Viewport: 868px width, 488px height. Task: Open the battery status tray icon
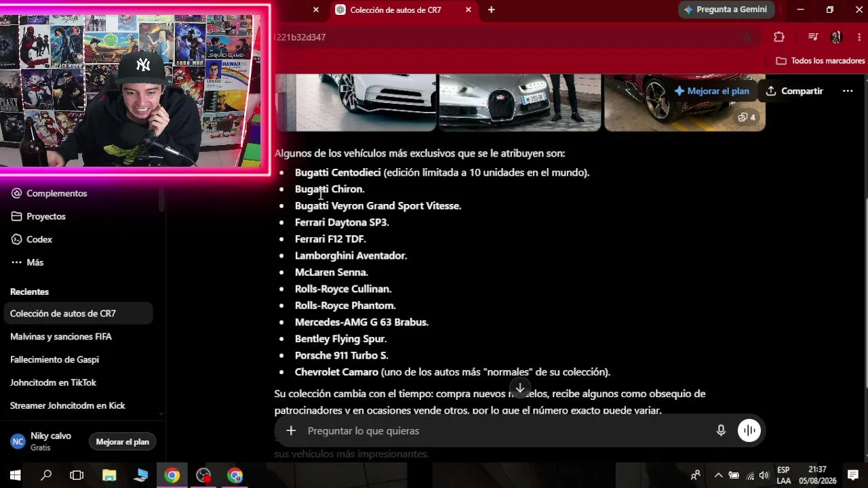click(x=734, y=475)
